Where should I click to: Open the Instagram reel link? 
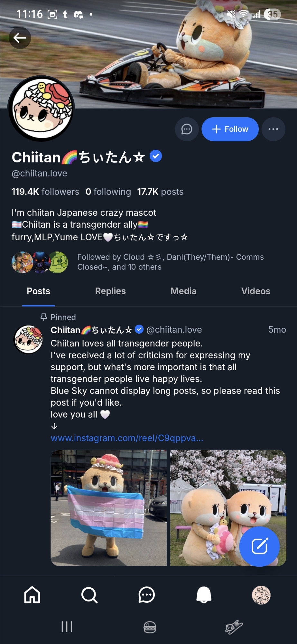click(x=127, y=438)
